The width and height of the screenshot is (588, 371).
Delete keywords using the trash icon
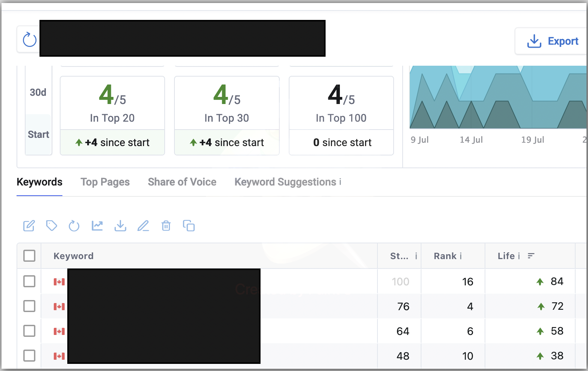(166, 226)
